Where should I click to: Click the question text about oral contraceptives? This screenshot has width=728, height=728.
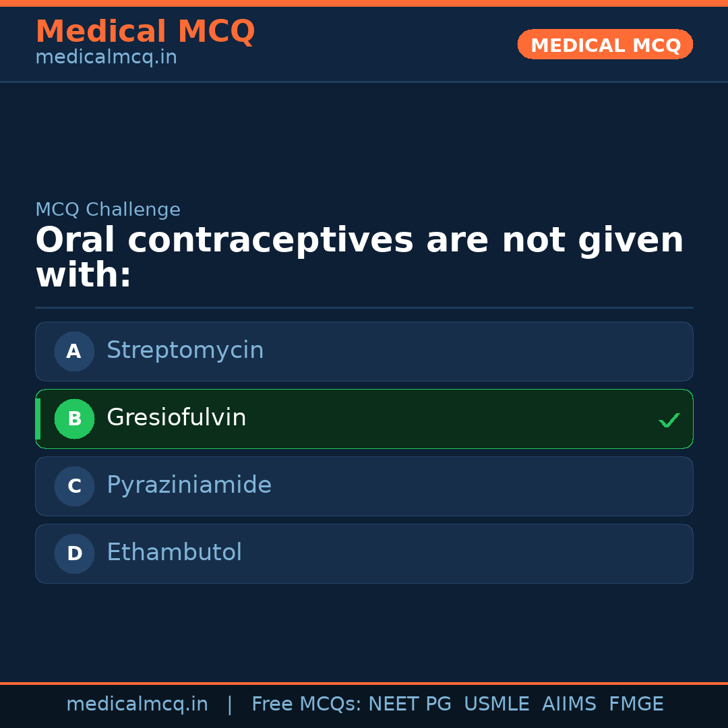[x=359, y=257]
